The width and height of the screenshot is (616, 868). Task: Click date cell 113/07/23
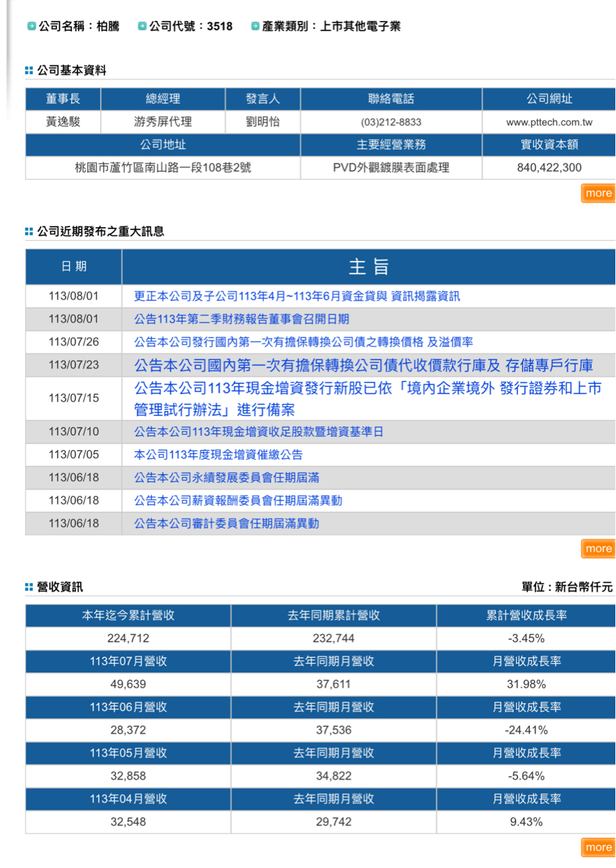click(x=73, y=365)
